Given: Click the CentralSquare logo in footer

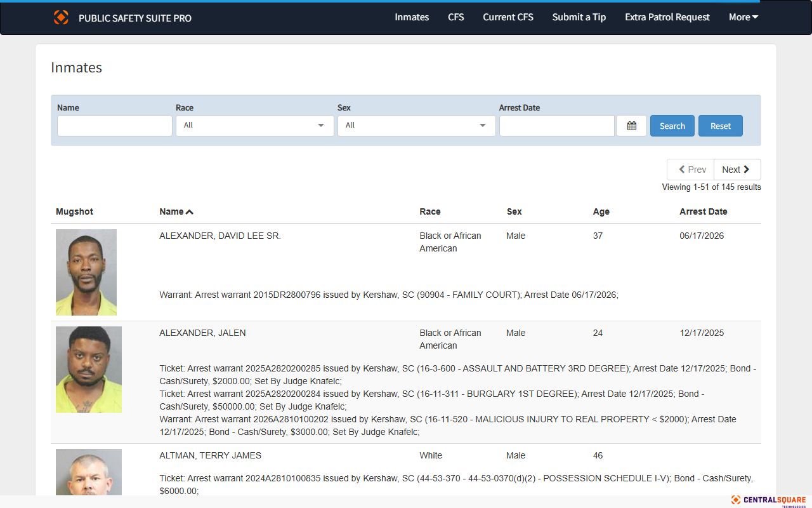Looking at the screenshot, I should pyautogui.click(x=768, y=500).
